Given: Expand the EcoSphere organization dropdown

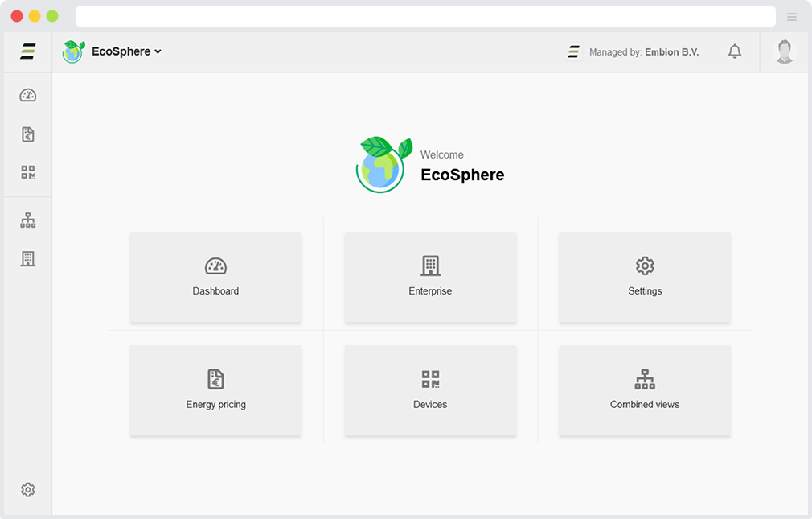Looking at the screenshot, I should click(126, 51).
